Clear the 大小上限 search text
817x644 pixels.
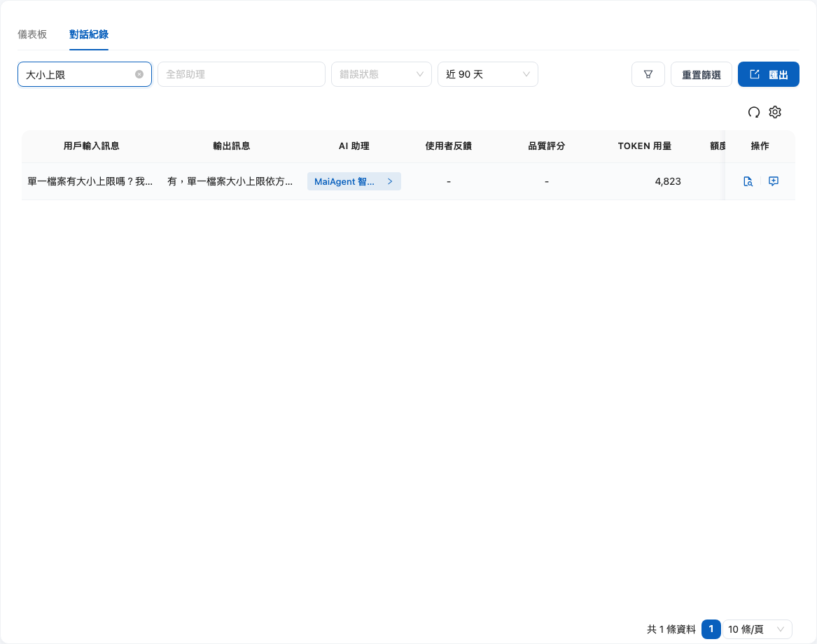(139, 74)
